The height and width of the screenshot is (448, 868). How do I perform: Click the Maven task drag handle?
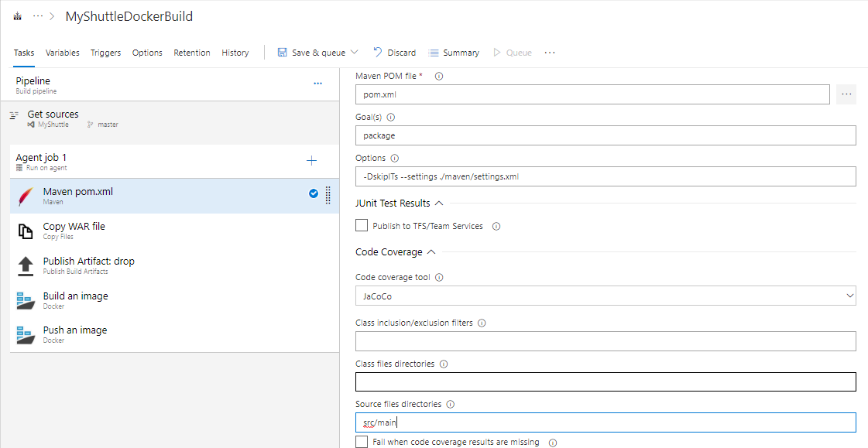tap(328, 195)
